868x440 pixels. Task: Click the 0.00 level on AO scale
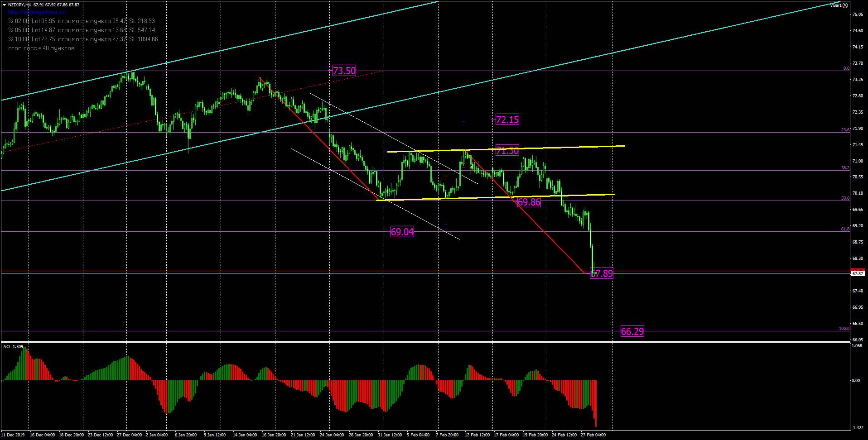(856, 381)
